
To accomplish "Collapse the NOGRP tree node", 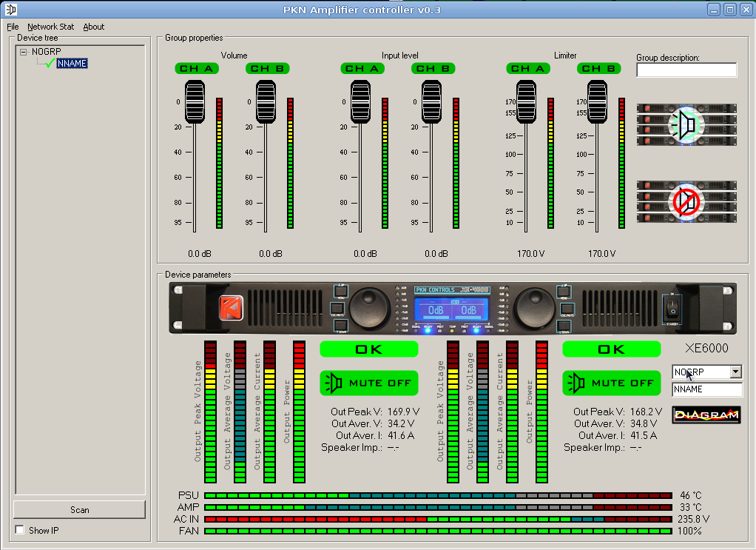I will point(23,52).
